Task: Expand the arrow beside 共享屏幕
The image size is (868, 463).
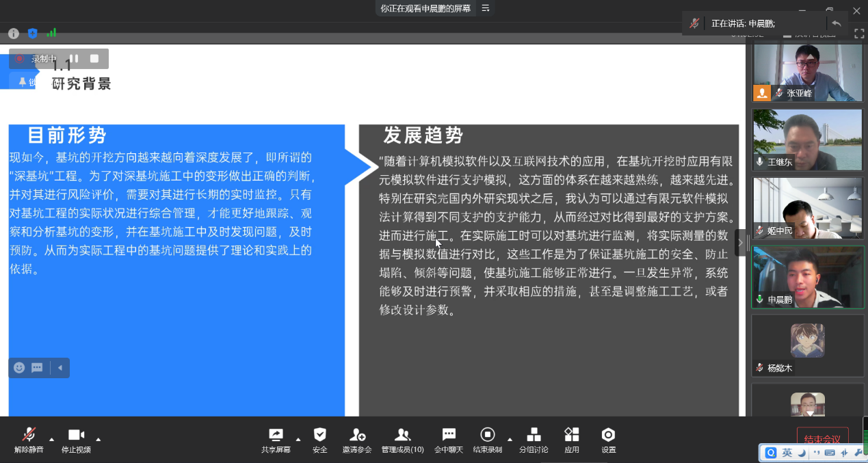Action: pos(298,439)
